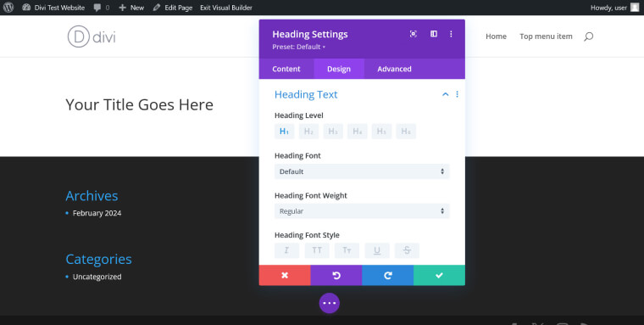Open Preset: Default dropdown
This screenshot has width=644, height=325.
click(x=298, y=47)
